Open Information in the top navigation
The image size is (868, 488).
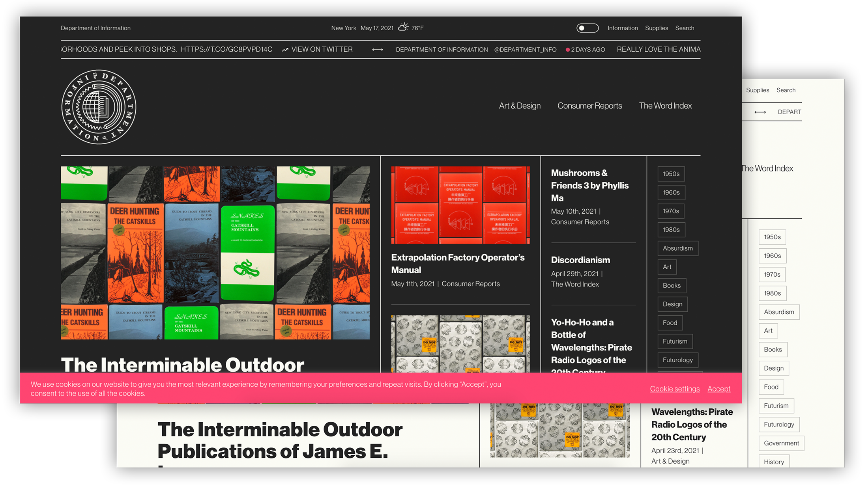623,28
